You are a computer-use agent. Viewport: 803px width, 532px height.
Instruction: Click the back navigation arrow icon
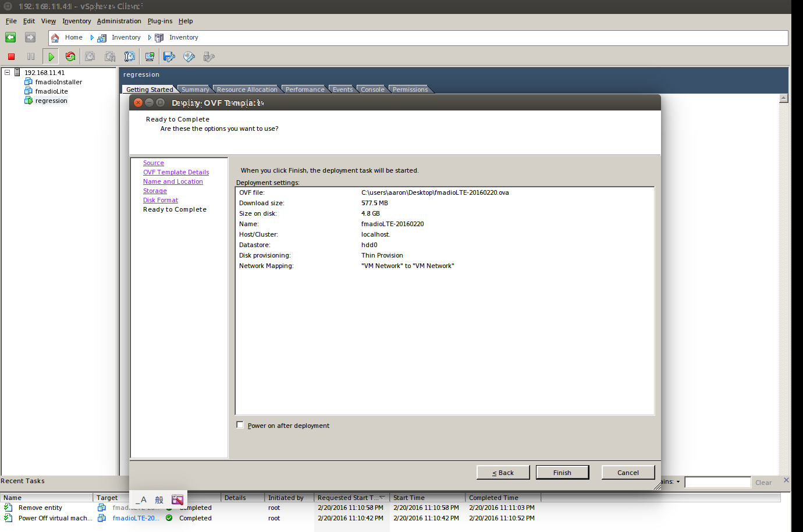[x=10, y=37]
